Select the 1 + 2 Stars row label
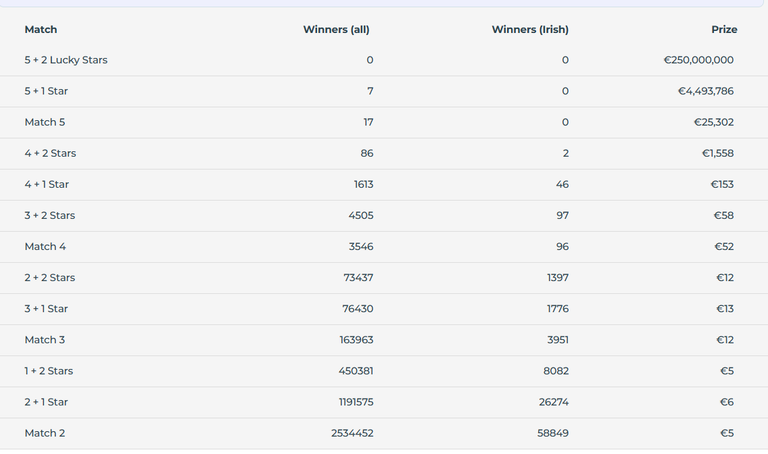Screen dimensions: 768x454 (x=49, y=371)
